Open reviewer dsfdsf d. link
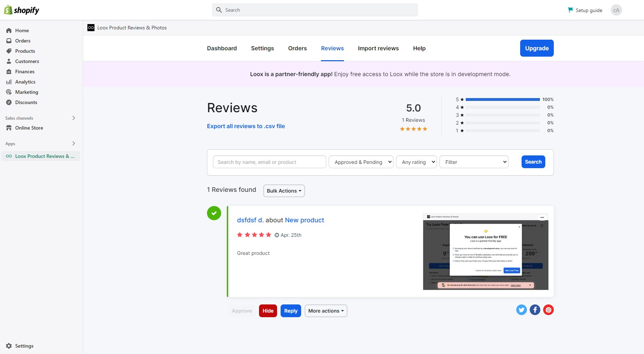This screenshot has height=354, width=644. tap(250, 220)
